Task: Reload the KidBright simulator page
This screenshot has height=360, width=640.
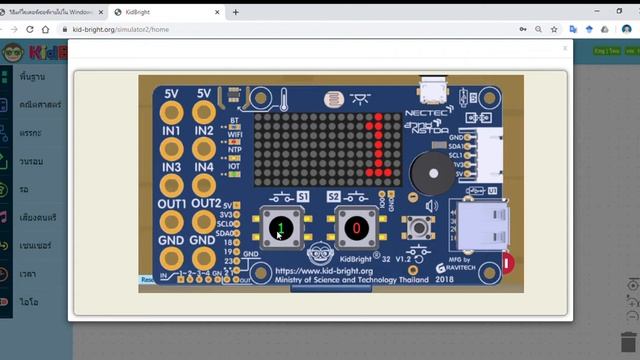Action: click(x=30, y=29)
